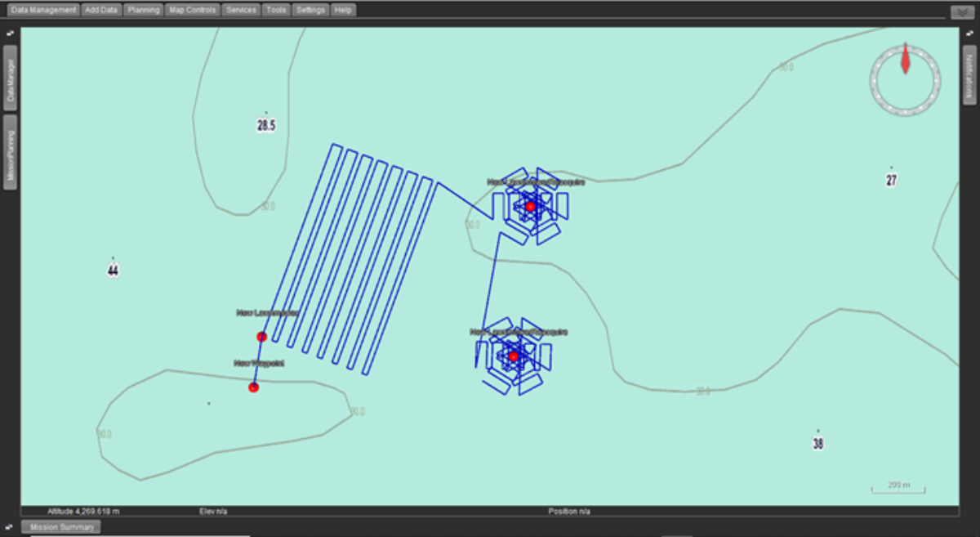Click the map scale bar
980x537 pixels.
[898, 487]
